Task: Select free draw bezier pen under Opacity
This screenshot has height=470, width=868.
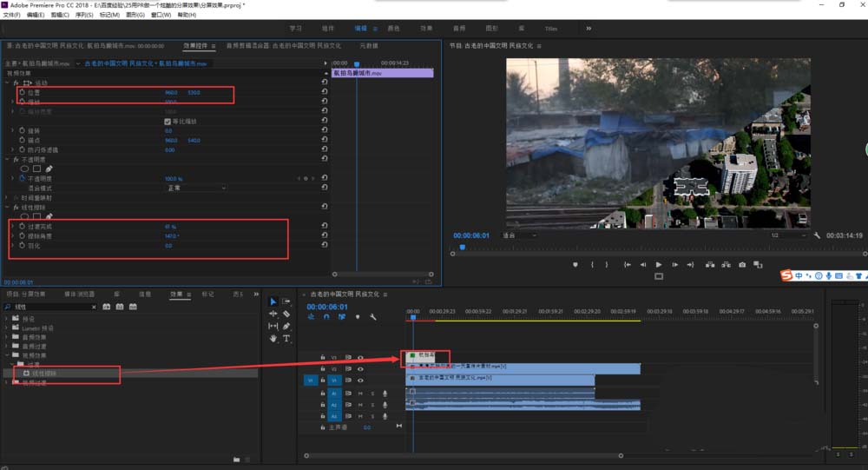Action: pyautogui.click(x=49, y=169)
